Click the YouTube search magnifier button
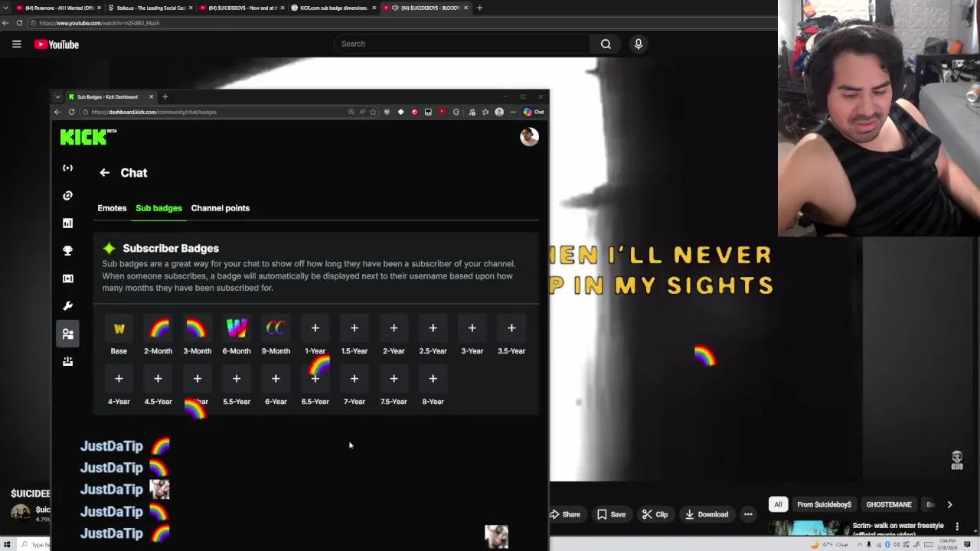Image resolution: width=980 pixels, height=551 pixels. point(606,44)
